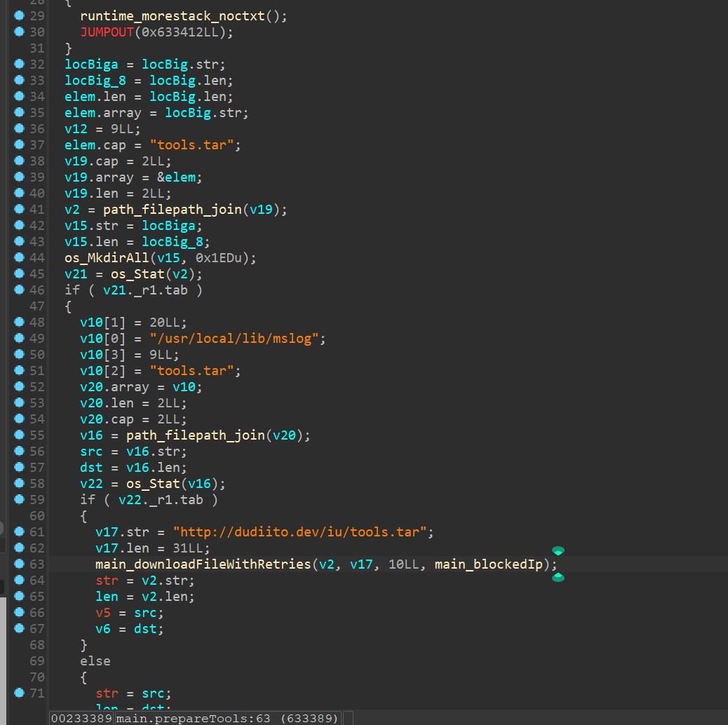Open os_Stat(v16) call on line 58

[x=173, y=484]
